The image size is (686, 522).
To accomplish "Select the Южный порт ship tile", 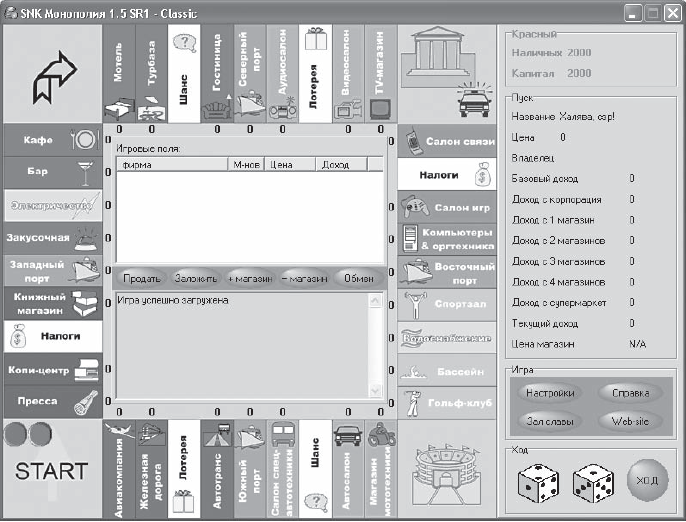I will pyautogui.click(x=250, y=469).
